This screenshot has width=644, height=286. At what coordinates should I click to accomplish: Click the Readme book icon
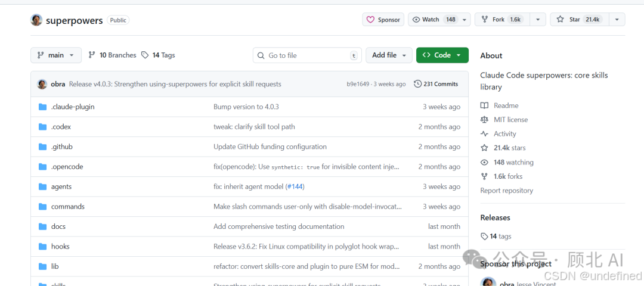pos(485,105)
